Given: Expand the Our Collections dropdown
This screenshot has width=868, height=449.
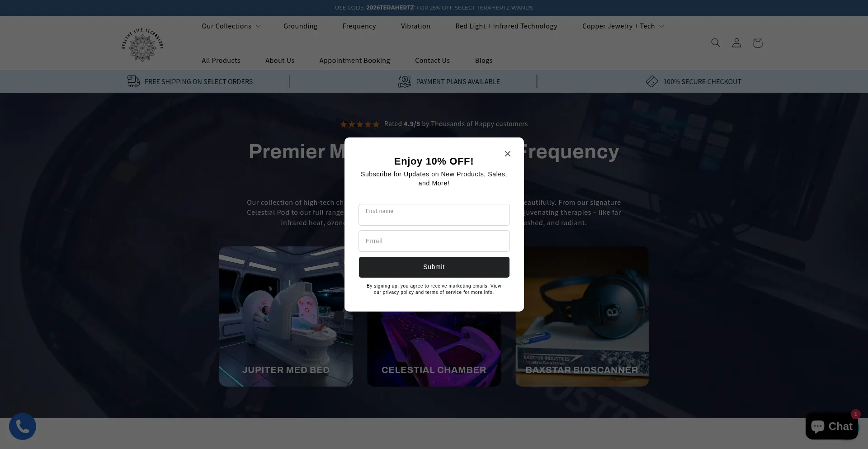Looking at the screenshot, I should 231,26.
